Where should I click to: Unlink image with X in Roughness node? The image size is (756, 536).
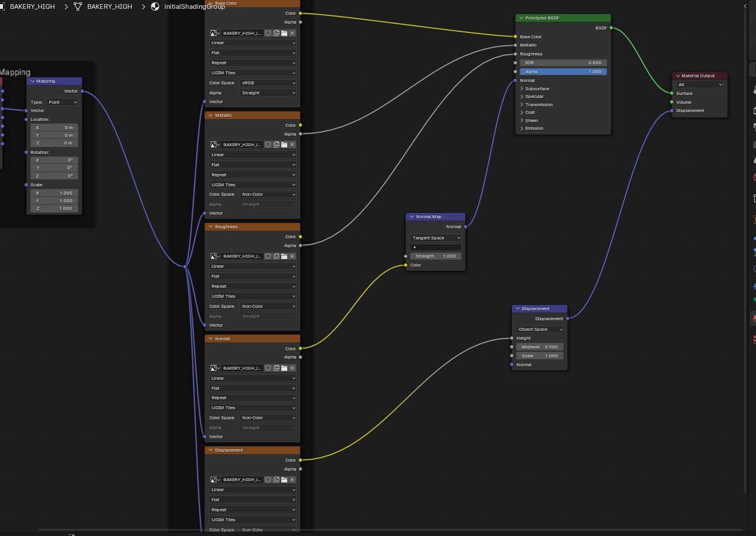click(292, 256)
